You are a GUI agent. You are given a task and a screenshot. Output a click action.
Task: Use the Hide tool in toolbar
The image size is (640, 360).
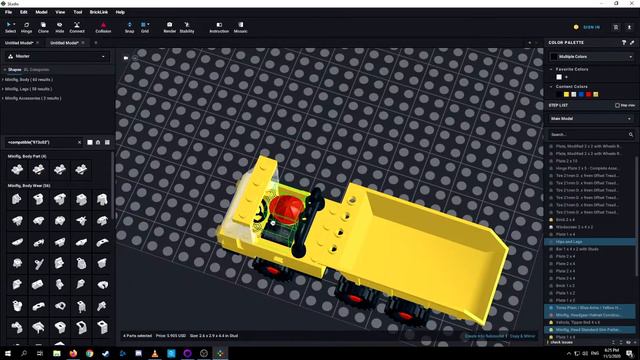(x=60, y=27)
